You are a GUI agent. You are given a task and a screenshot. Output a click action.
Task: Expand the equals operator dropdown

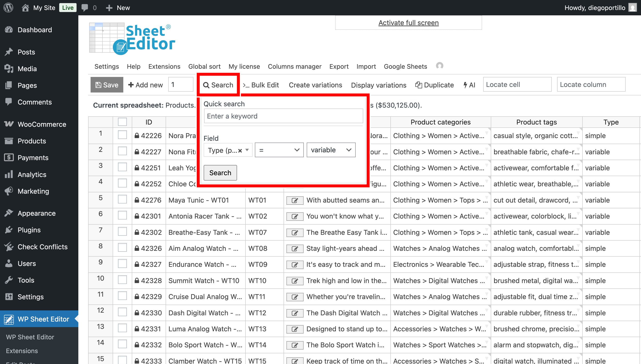click(279, 150)
